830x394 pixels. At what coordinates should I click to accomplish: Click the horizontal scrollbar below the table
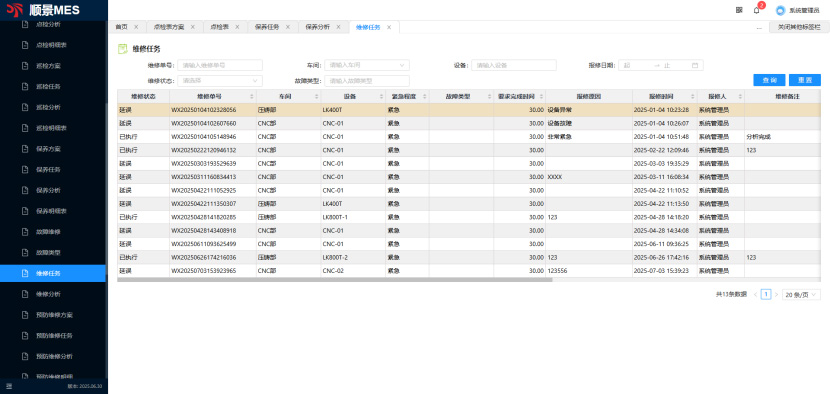[x=335, y=280]
